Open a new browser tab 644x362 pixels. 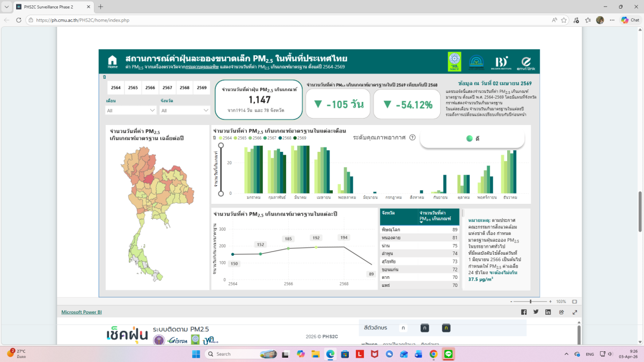pos(100,7)
